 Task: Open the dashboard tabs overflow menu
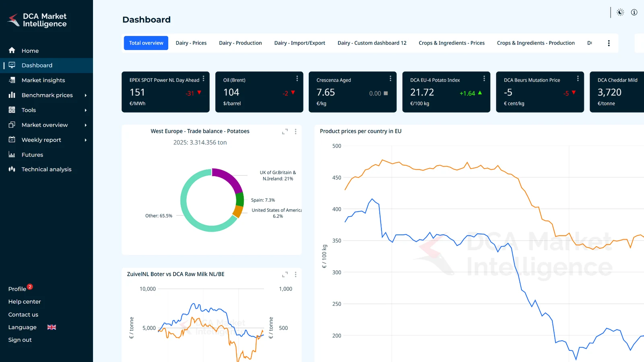[x=609, y=43]
